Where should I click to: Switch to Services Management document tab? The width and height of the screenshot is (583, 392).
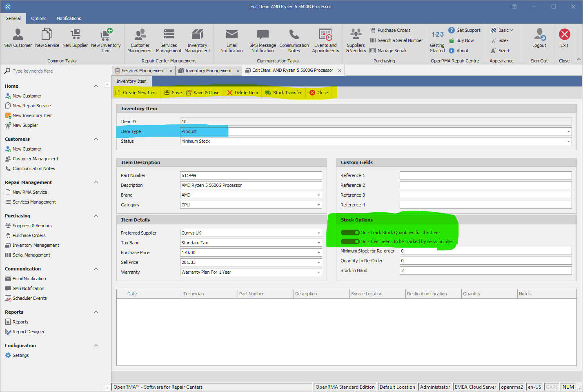click(x=143, y=71)
